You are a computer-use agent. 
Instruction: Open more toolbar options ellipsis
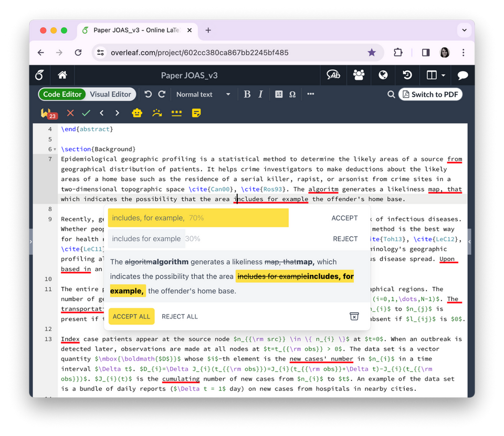click(x=310, y=94)
